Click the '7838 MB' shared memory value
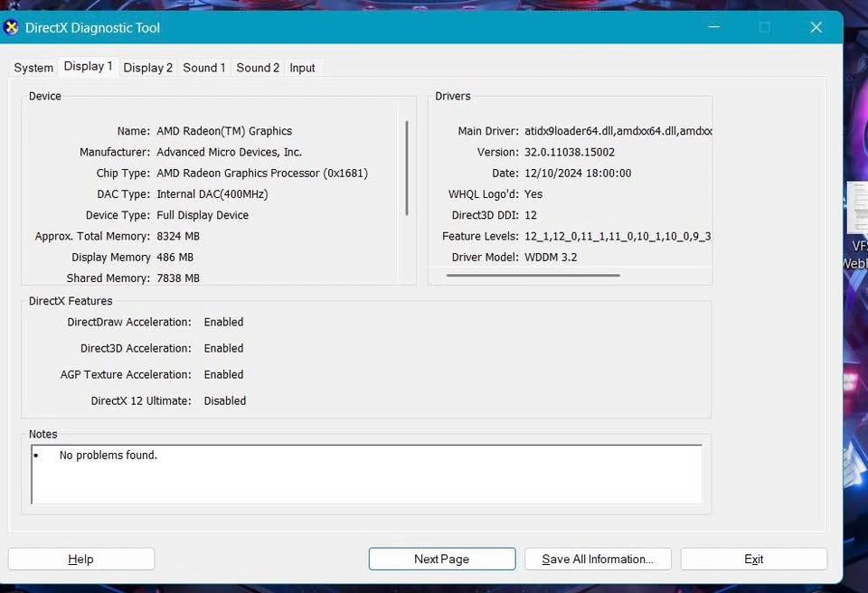The height and width of the screenshot is (593, 868). coord(178,278)
